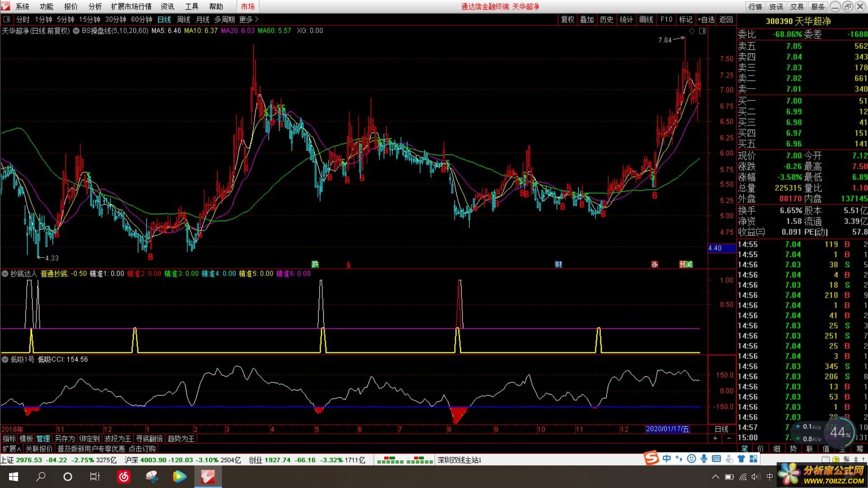Click 点击订购 subscription link

142,449
